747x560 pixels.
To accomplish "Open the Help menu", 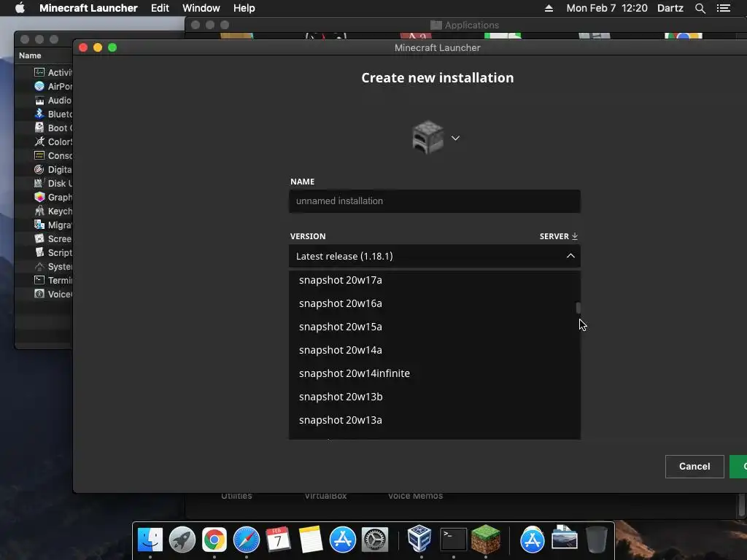I will [x=244, y=8].
